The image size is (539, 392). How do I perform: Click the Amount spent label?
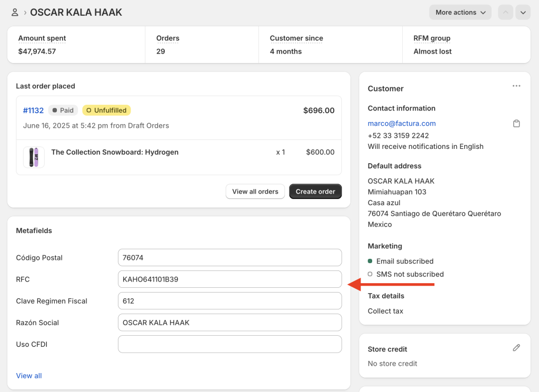(42, 38)
